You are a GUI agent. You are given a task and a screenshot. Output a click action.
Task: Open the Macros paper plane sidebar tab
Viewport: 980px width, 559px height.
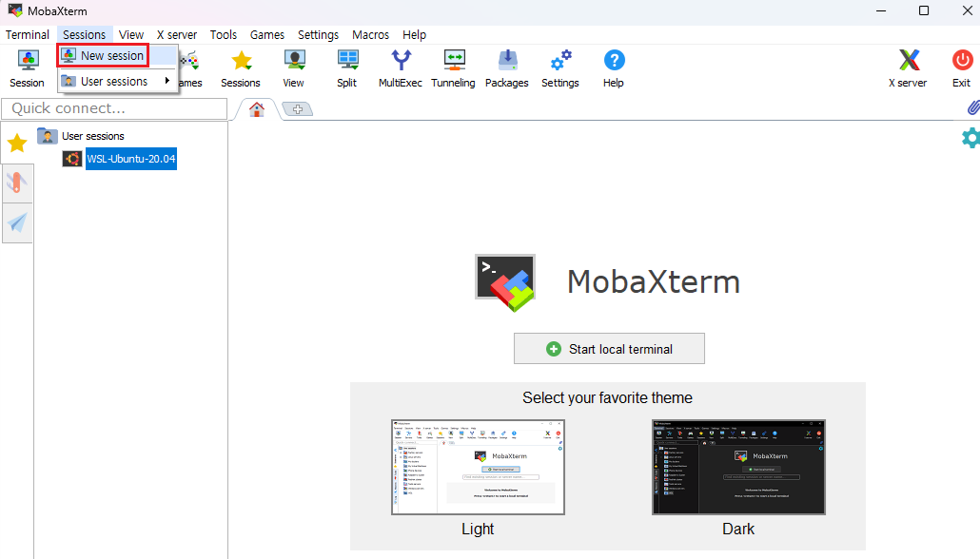tap(17, 222)
